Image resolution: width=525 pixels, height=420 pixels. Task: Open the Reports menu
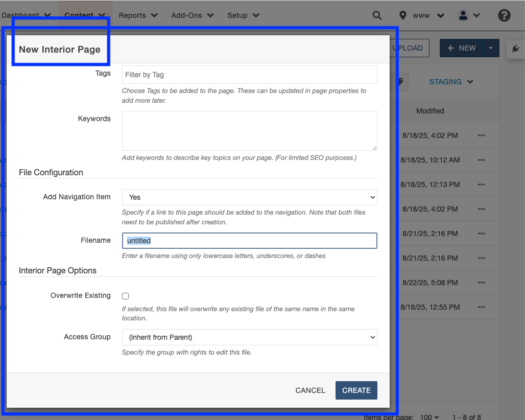[138, 15]
